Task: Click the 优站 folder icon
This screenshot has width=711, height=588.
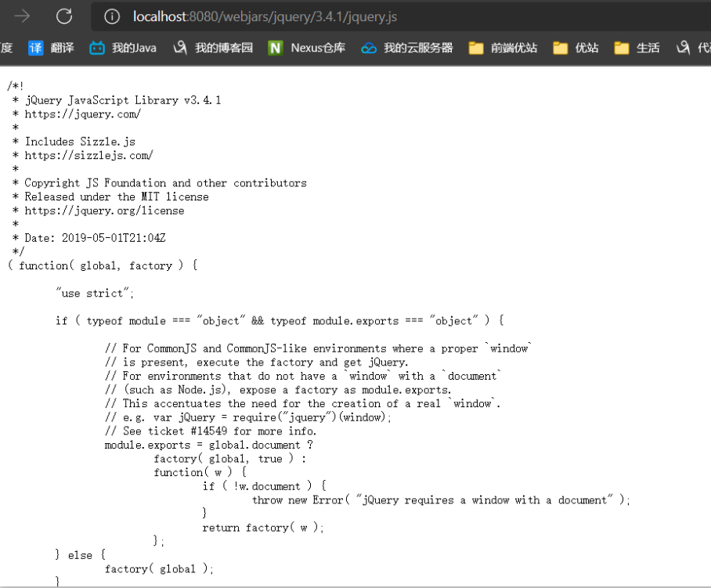Action: (x=560, y=48)
